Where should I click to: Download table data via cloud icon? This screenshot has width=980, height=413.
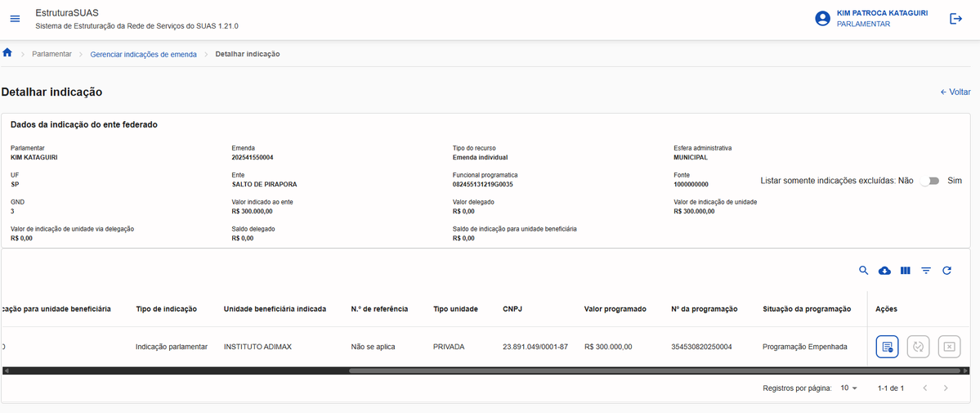click(884, 271)
